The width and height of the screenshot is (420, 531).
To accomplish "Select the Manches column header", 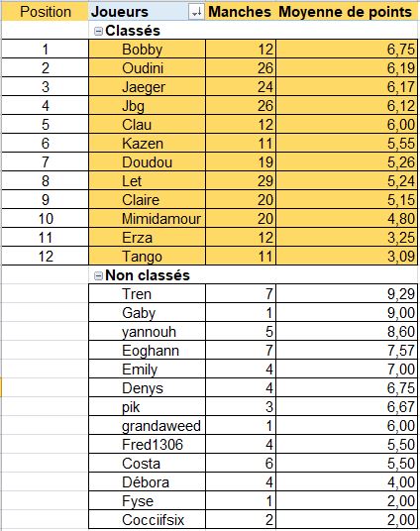I will pos(240,12).
